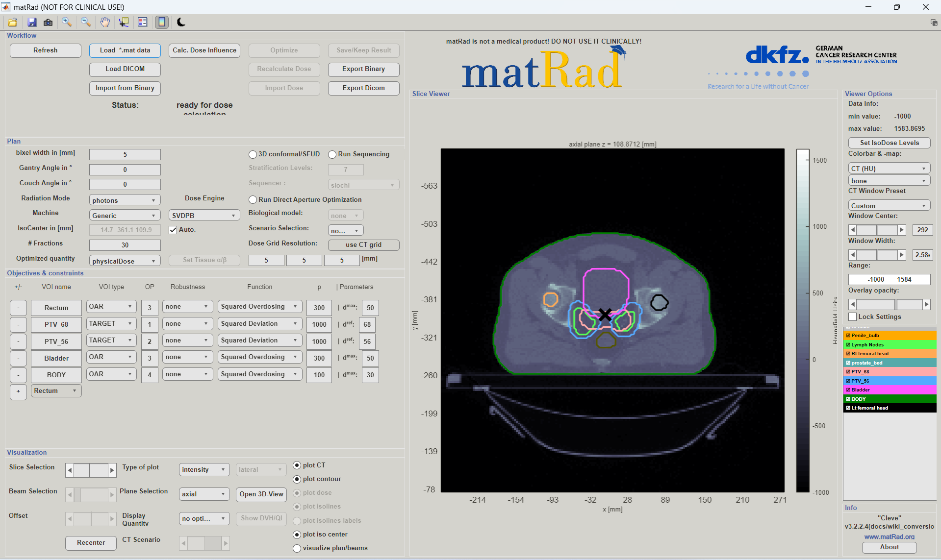Click Window Center slider track
The width and height of the screenshot is (941, 560).
(877, 230)
